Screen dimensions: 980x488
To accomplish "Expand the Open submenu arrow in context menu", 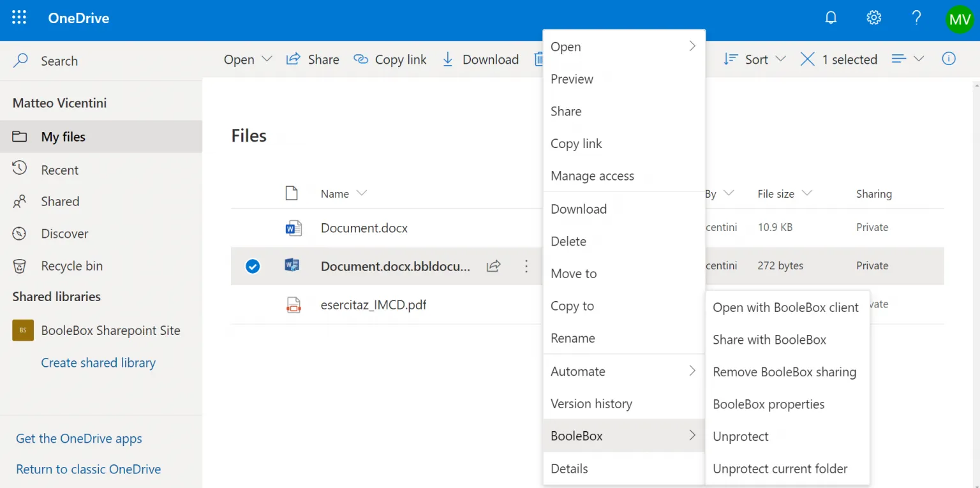I will (692, 46).
